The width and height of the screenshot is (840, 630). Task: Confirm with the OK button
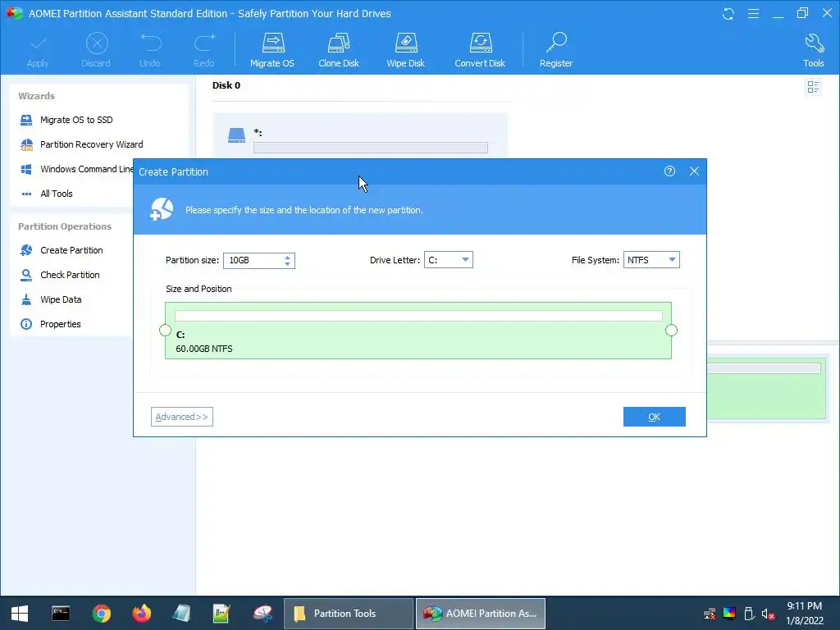pos(654,417)
